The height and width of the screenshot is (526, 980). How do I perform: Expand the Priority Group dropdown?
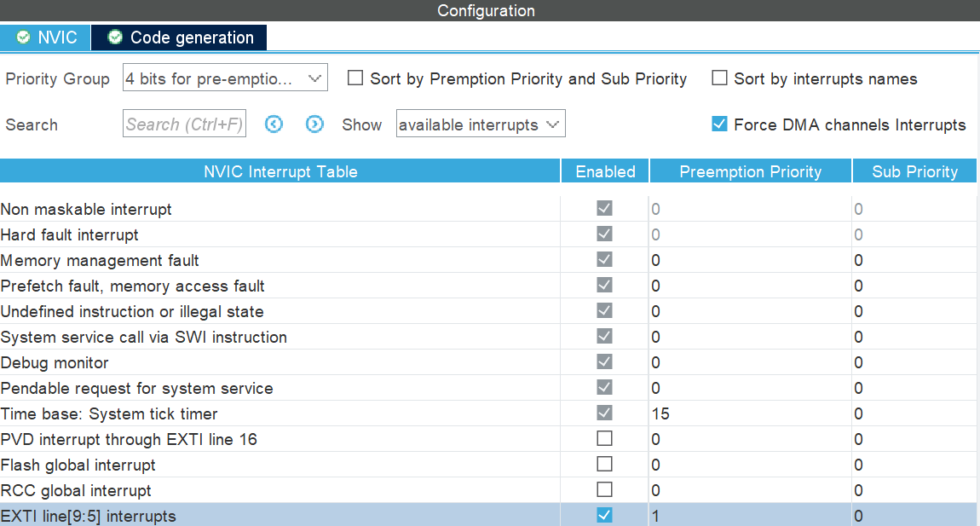click(x=225, y=79)
